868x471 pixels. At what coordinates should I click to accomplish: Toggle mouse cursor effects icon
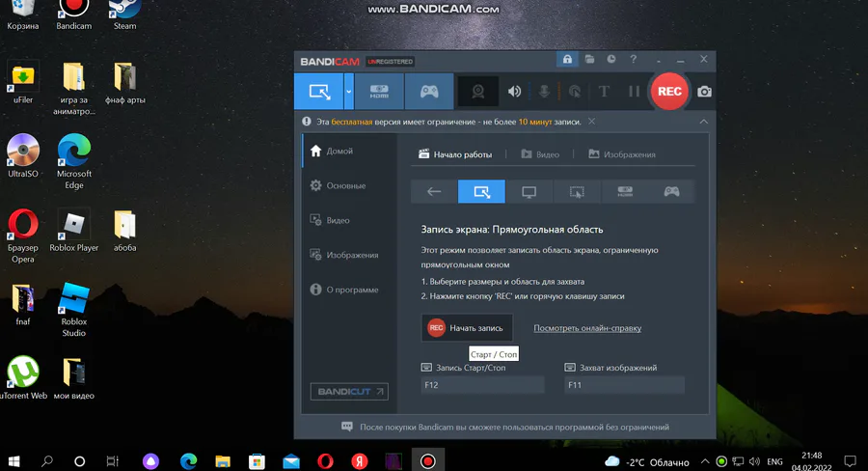575,92
